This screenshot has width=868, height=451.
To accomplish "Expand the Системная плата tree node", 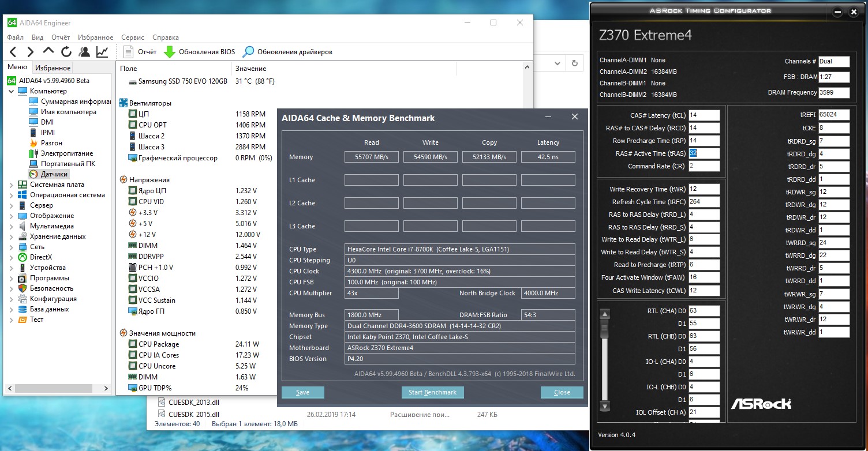I will [x=11, y=185].
